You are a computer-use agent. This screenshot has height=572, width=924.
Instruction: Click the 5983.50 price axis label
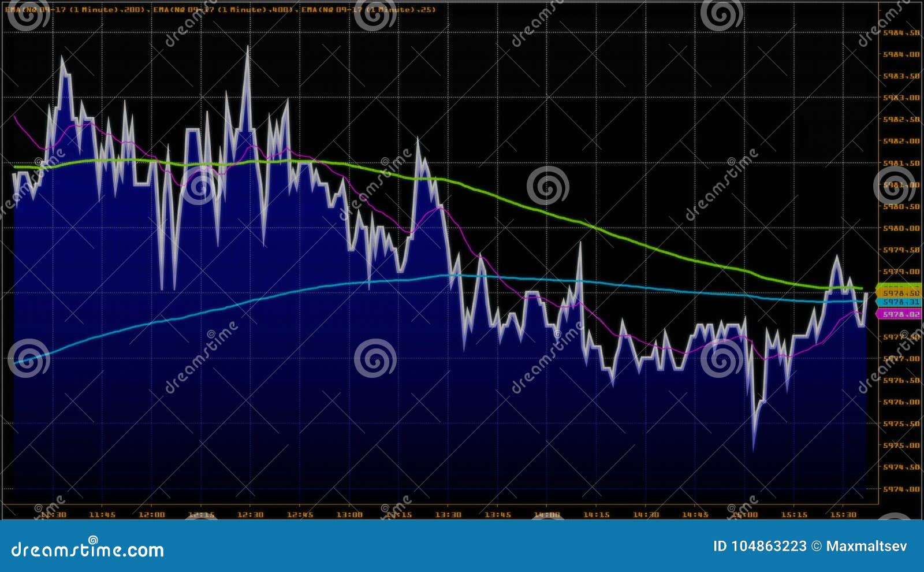coord(901,76)
